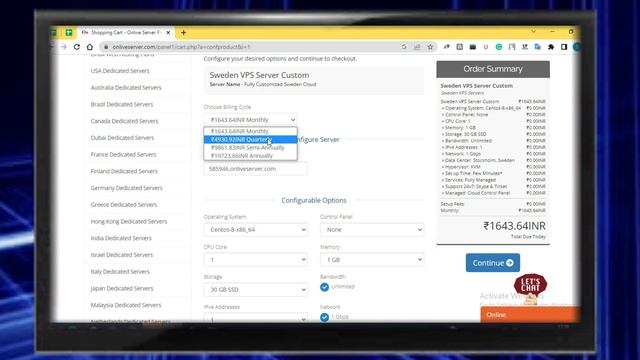Open Dubai Dedicated Servers link

click(x=122, y=138)
